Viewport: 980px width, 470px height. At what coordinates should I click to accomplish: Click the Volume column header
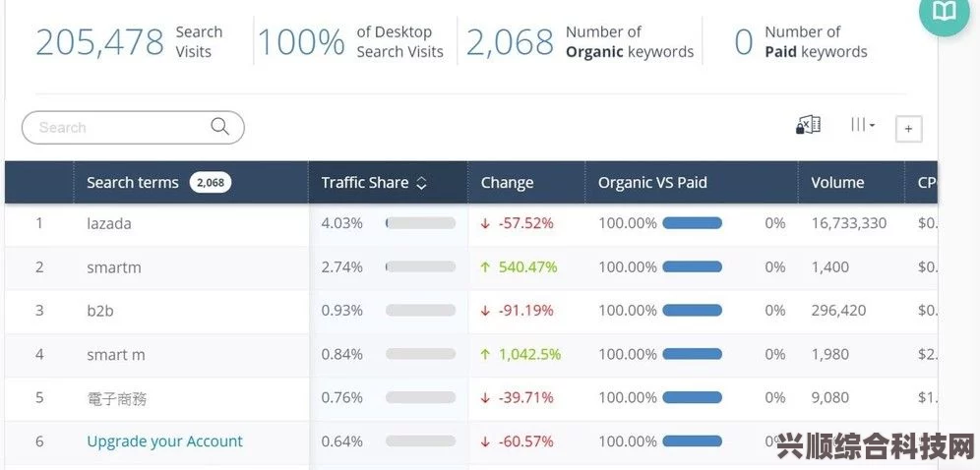(x=837, y=183)
